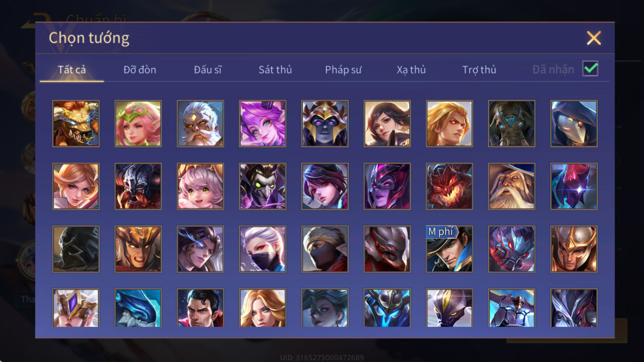The image size is (644, 362).
Task: Choose the hooded plague-mask hero portrait
Action: click(574, 123)
